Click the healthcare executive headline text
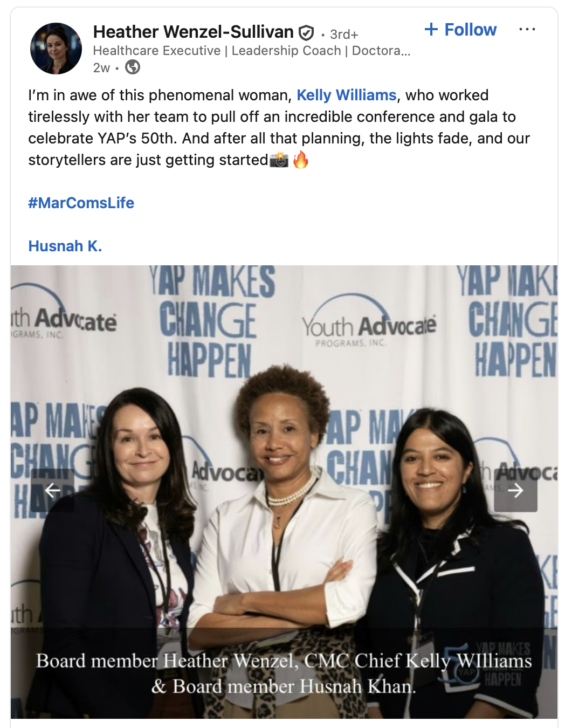The width and height of the screenshot is (565, 728). (x=252, y=51)
